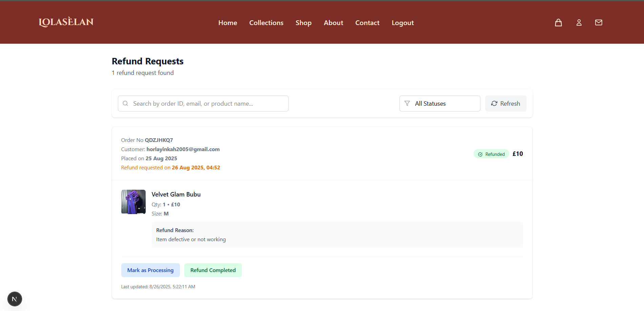Viewport: 644px width, 311px height.
Task: Open the shopping bag cart icon
Action: pyautogui.click(x=558, y=23)
